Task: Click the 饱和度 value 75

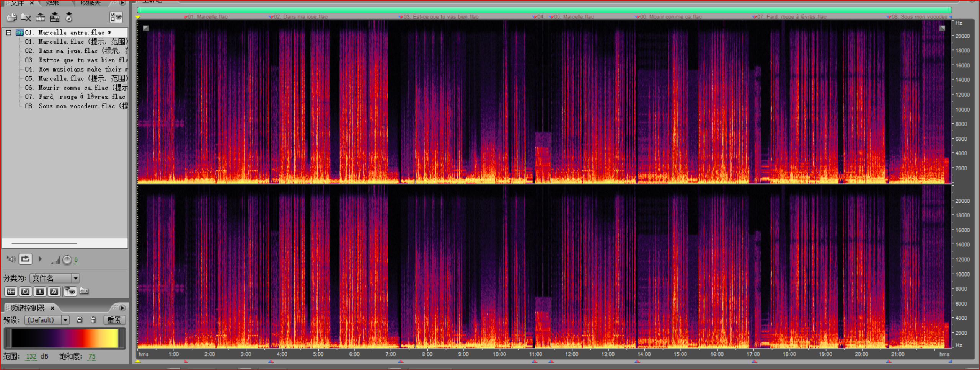Action: click(x=92, y=357)
